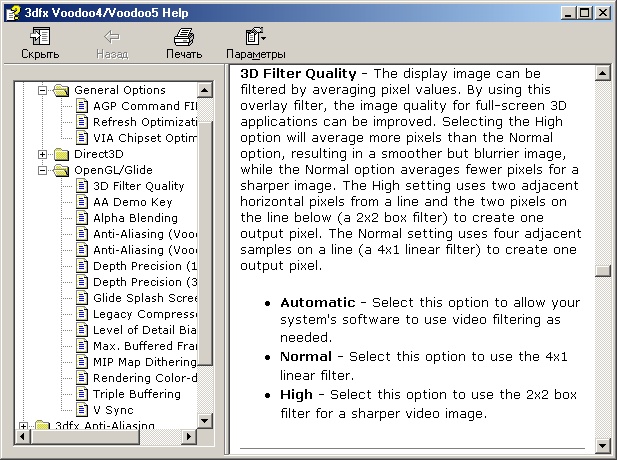
Task: Click the tree pane's scroll-right arrow
Action: tap(189, 436)
